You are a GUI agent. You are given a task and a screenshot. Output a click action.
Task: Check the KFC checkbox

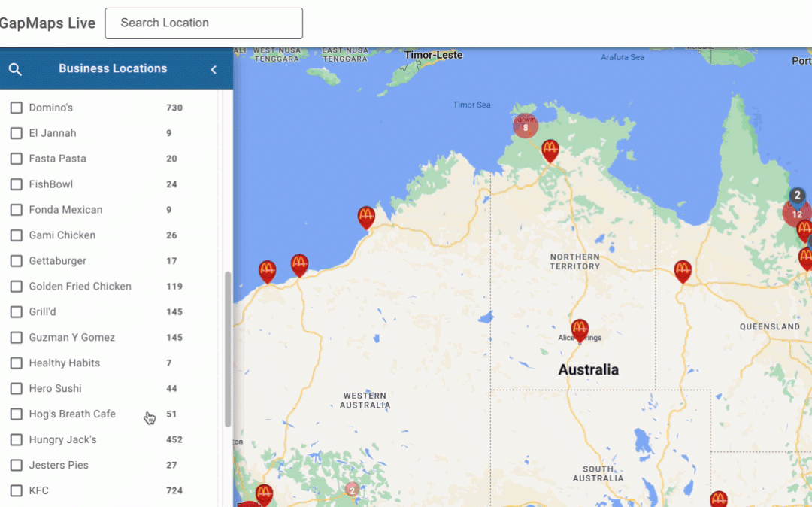tap(16, 490)
